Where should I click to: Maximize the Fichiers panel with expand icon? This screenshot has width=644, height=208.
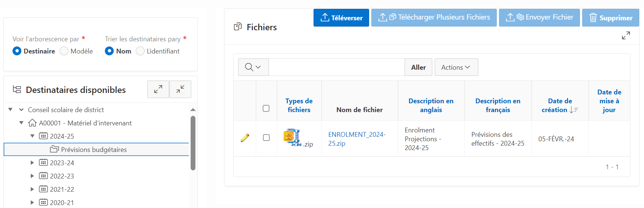coord(626,35)
